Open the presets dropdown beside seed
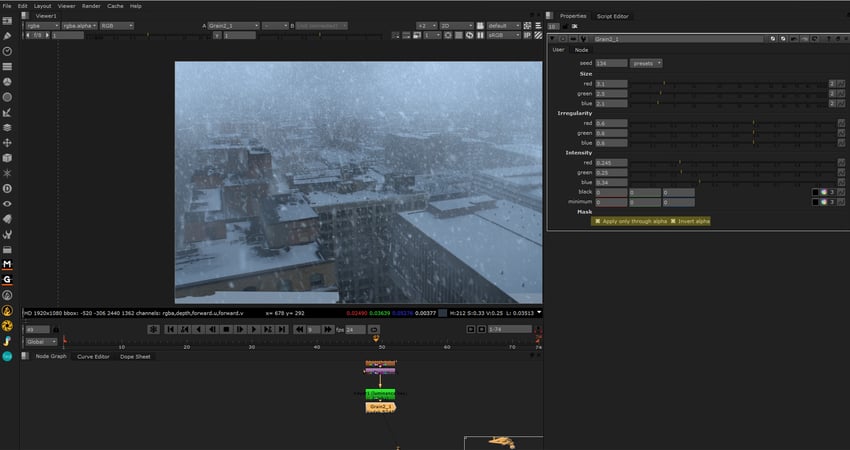The width and height of the screenshot is (850, 450). pos(646,63)
